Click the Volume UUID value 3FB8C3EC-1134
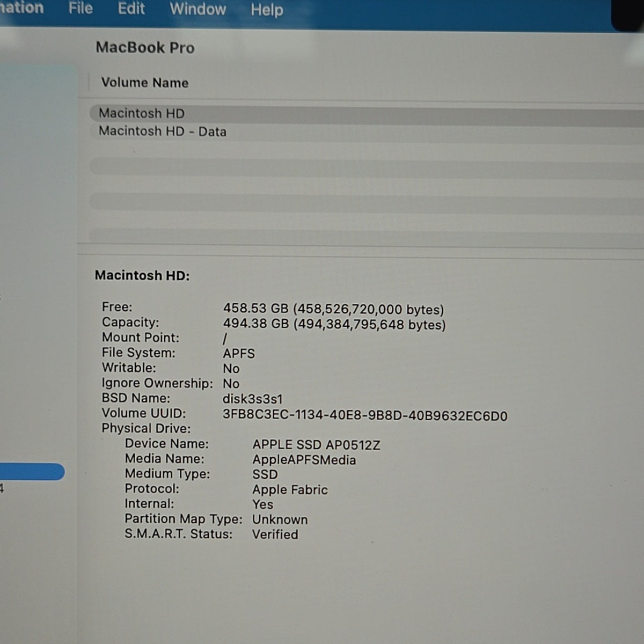644x644 pixels. pyautogui.click(x=365, y=416)
